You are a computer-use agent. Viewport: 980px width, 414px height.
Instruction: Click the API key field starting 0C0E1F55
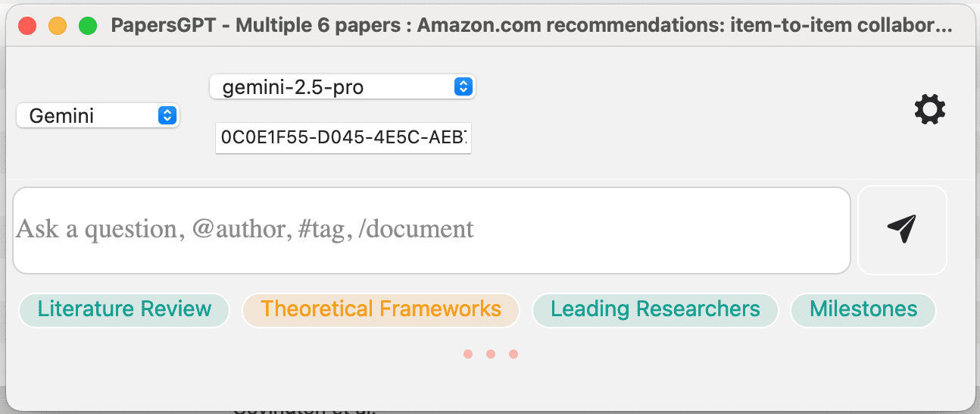[x=343, y=138]
